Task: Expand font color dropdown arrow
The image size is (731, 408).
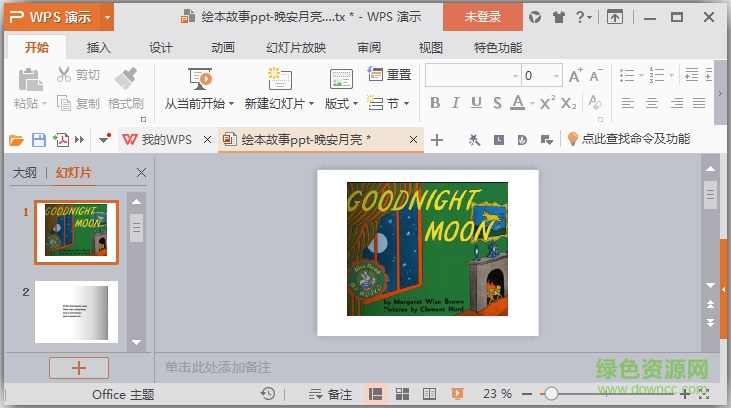Action: [x=532, y=103]
